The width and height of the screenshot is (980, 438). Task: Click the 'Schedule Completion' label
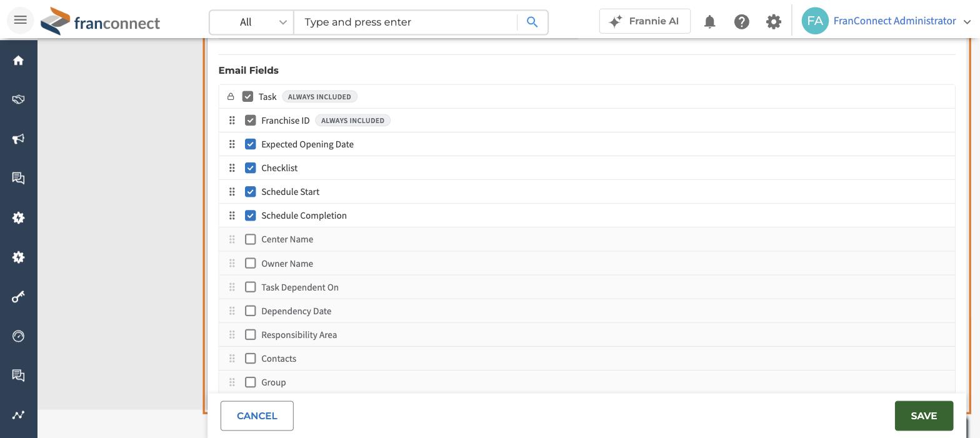[x=304, y=216]
